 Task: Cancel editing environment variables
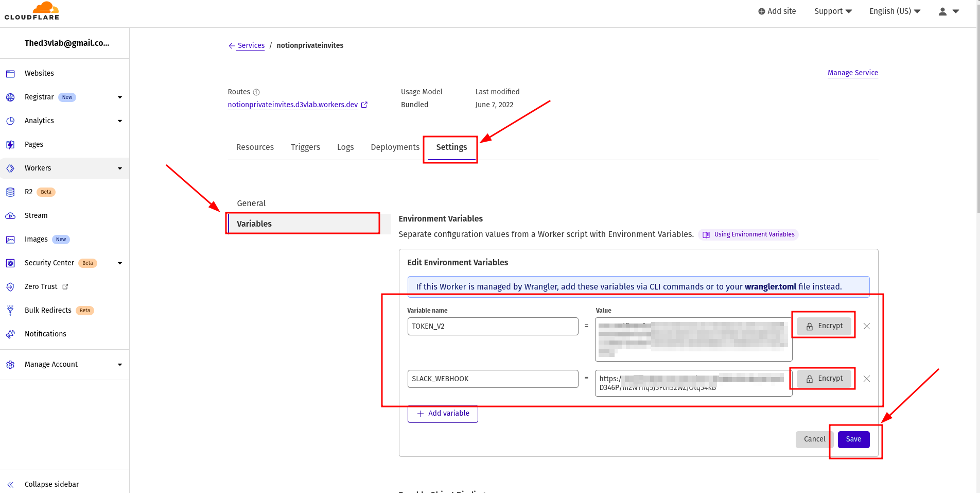[814, 439]
